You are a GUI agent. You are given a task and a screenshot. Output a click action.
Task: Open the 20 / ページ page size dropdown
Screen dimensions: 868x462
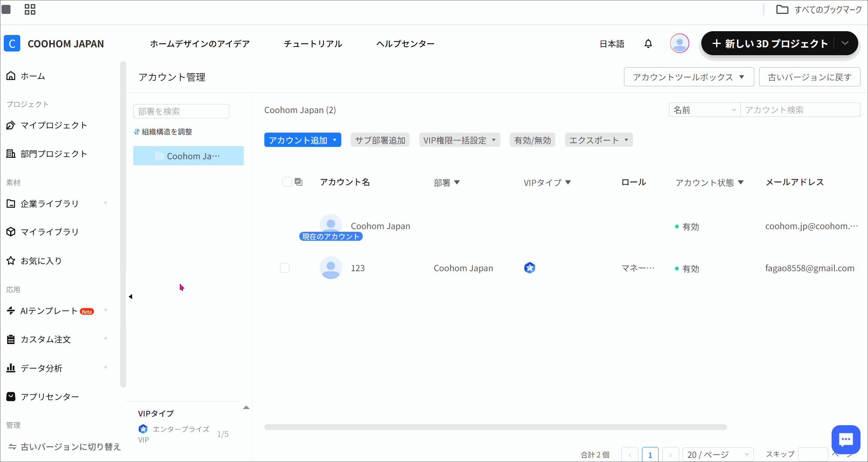[x=718, y=454]
